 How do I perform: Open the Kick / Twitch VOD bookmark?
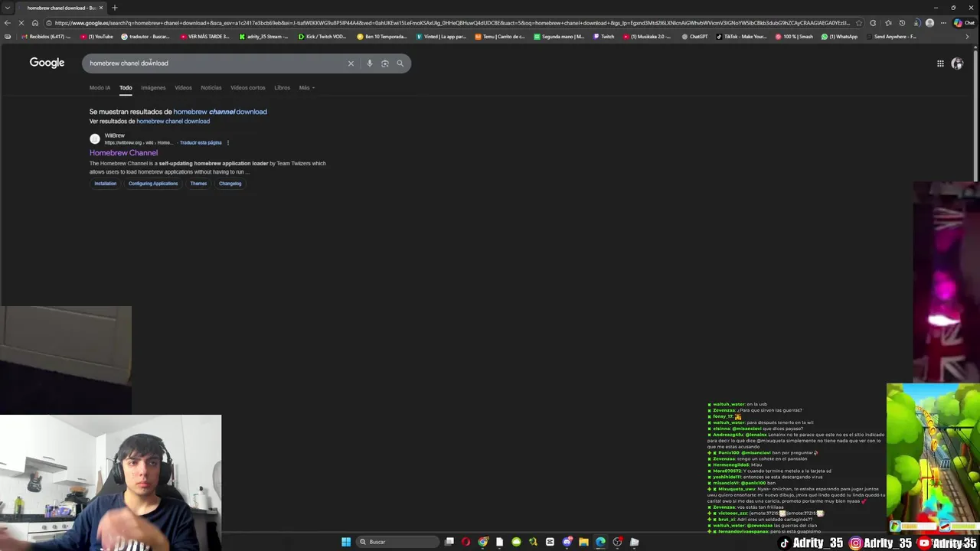point(322,37)
